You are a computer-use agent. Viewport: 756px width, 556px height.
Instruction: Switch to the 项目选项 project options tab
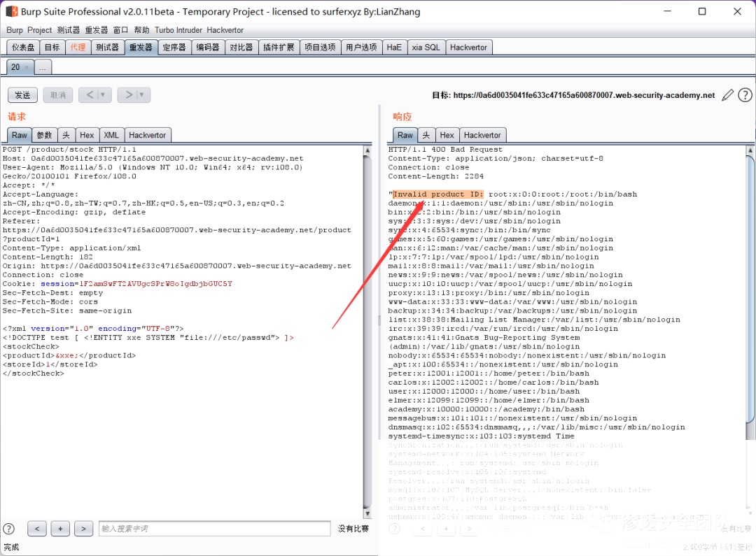click(320, 48)
